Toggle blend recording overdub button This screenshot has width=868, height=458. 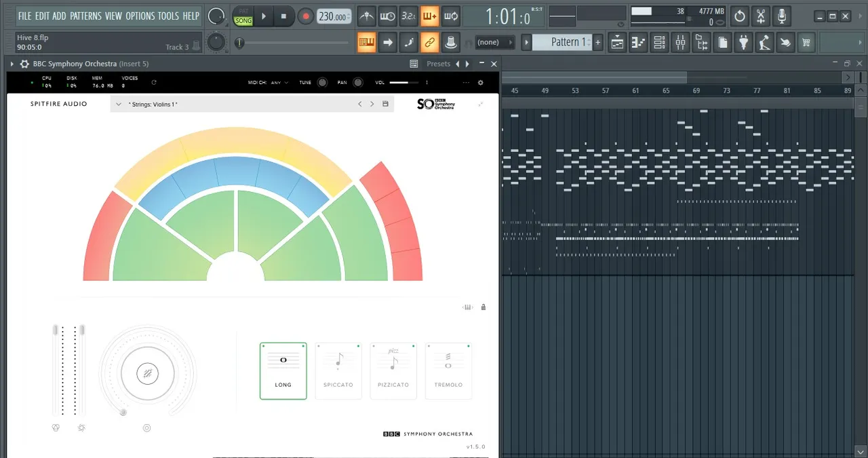tap(429, 16)
